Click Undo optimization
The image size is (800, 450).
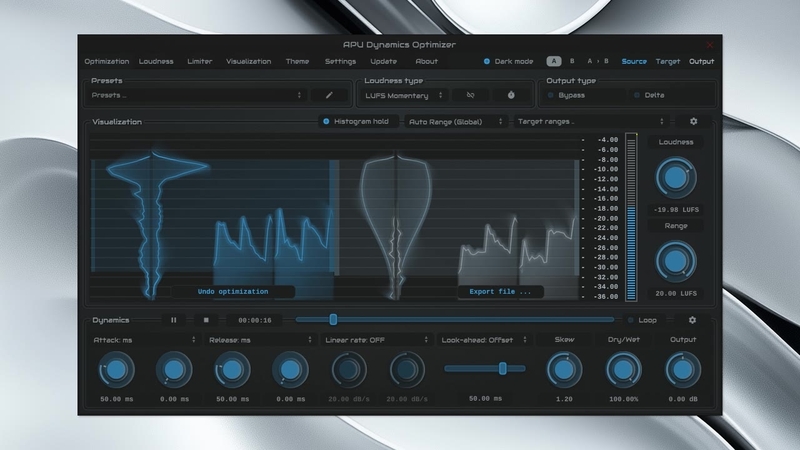click(x=233, y=291)
